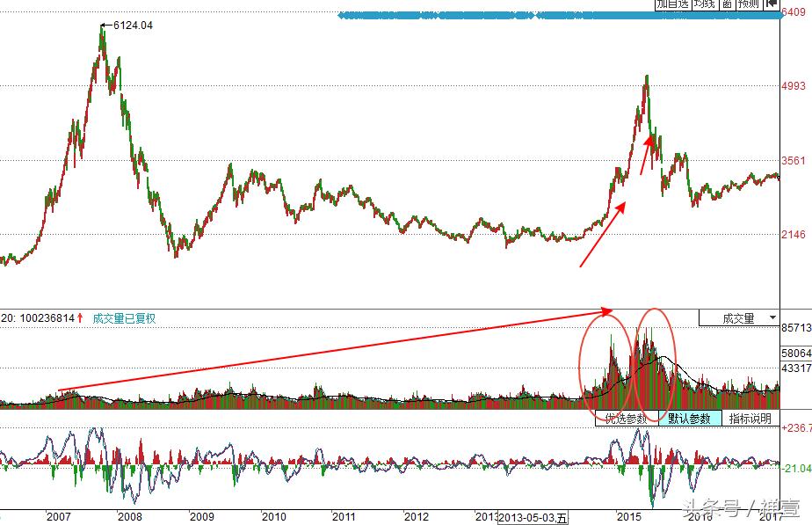Click the 2008 year label on the time axis
This screenshot has width=812, height=525.
pyautogui.click(x=130, y=517)
